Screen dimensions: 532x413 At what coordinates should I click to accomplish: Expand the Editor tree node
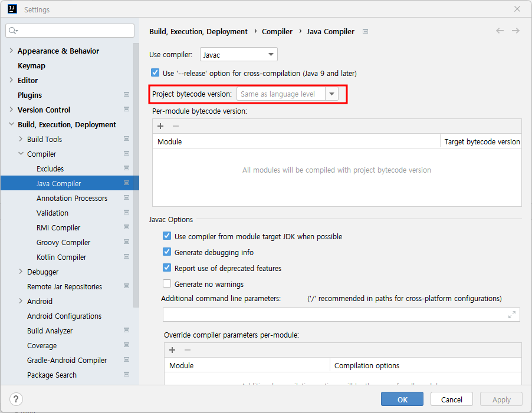11,80
